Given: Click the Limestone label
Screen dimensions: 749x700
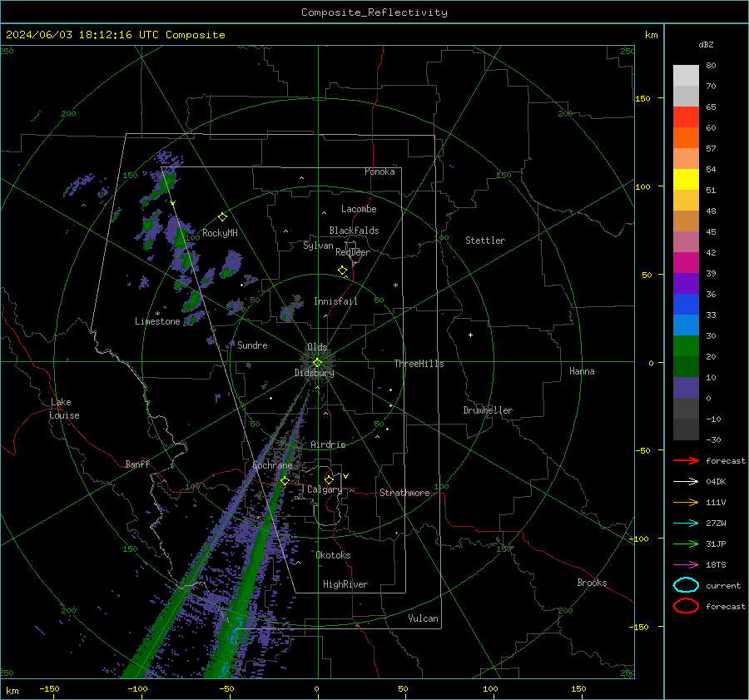Looking at the screenshot, I should (x=157, y=321).
